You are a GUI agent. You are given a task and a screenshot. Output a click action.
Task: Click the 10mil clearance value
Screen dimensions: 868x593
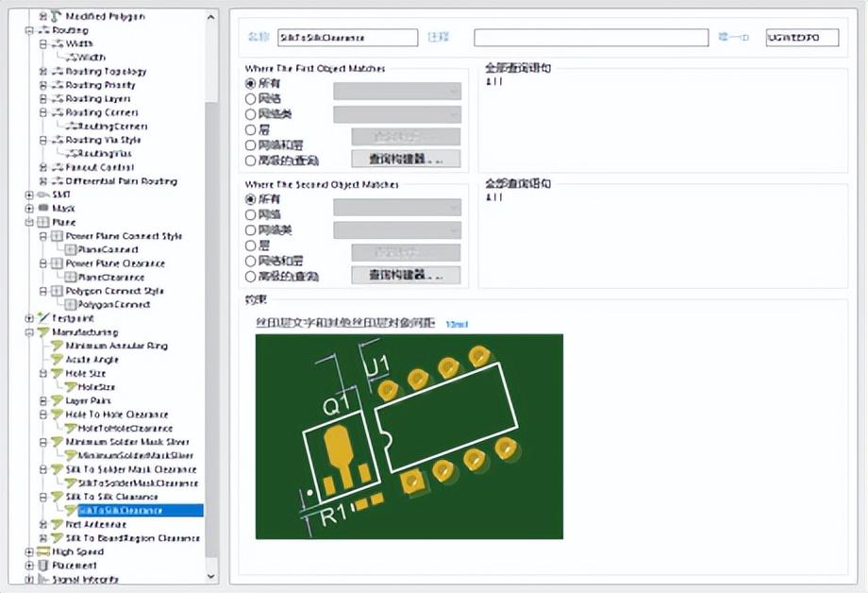(457, 324)
